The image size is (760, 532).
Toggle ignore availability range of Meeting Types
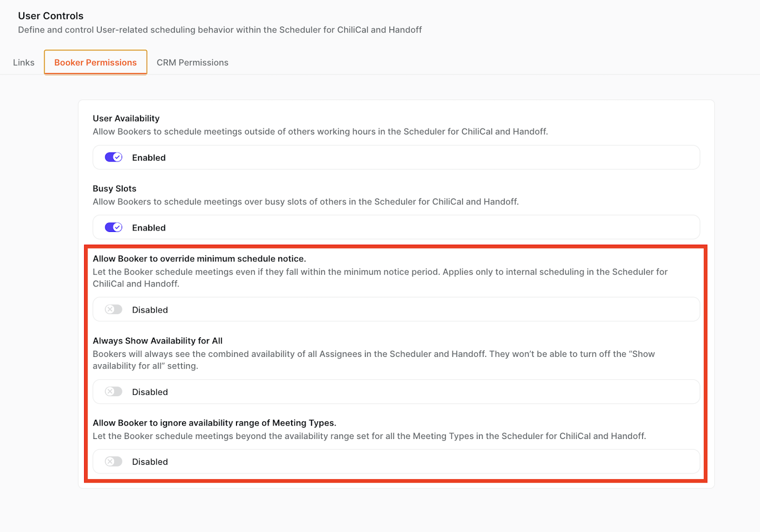pos(114,462)
